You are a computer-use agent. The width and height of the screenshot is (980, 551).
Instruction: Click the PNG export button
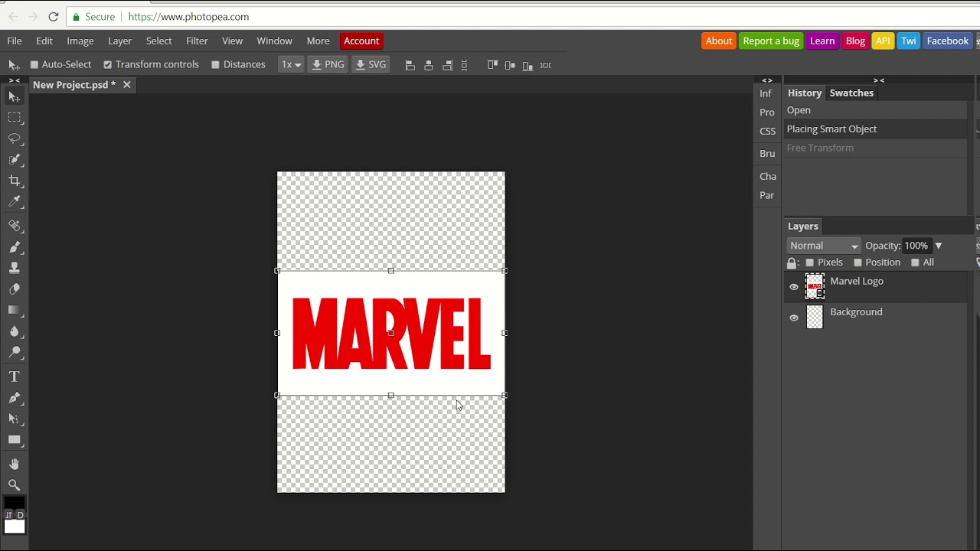[328, 65]
